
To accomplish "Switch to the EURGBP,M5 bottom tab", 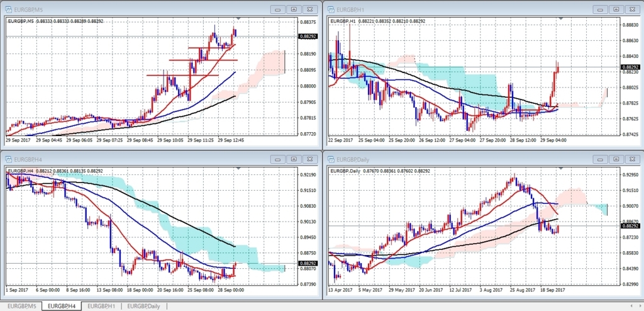I will pyautogui.click(x=22, y=306).
